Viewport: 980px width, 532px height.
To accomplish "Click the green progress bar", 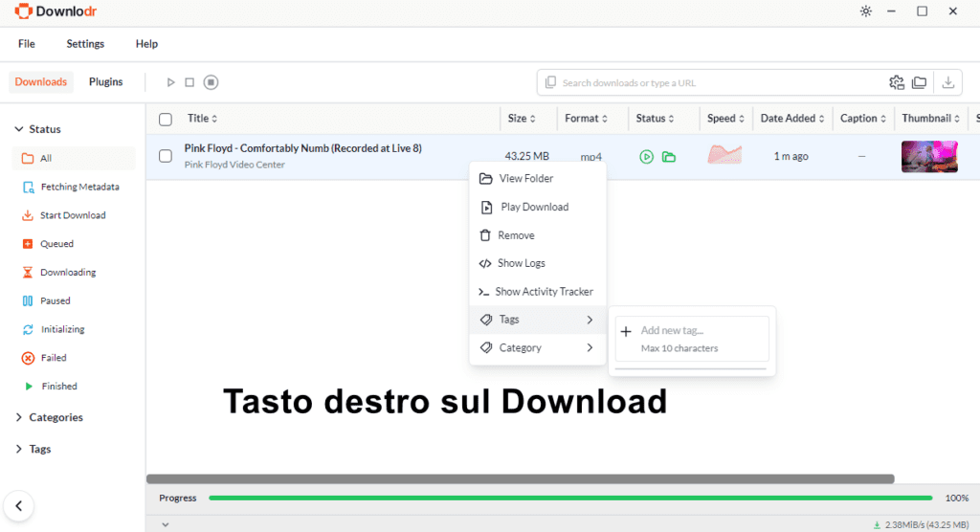I will click(570, 499).
